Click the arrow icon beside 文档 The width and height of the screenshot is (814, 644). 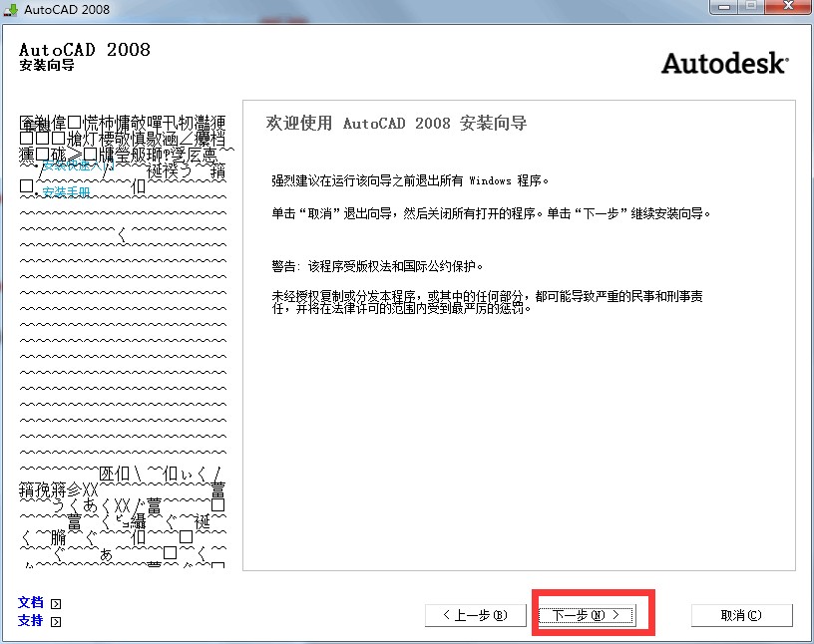click(56, 603)
